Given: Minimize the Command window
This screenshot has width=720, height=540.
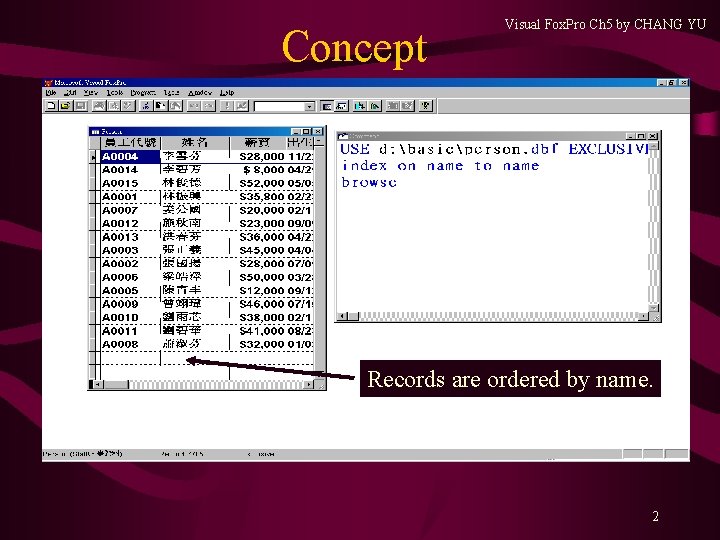Looking at the screenshot, I should [x=630, y=136].
